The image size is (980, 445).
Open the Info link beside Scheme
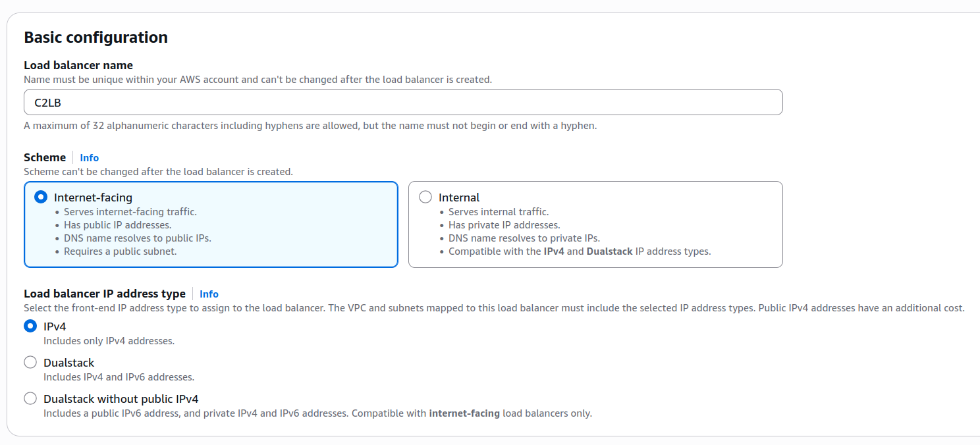(x=89, y=158)
